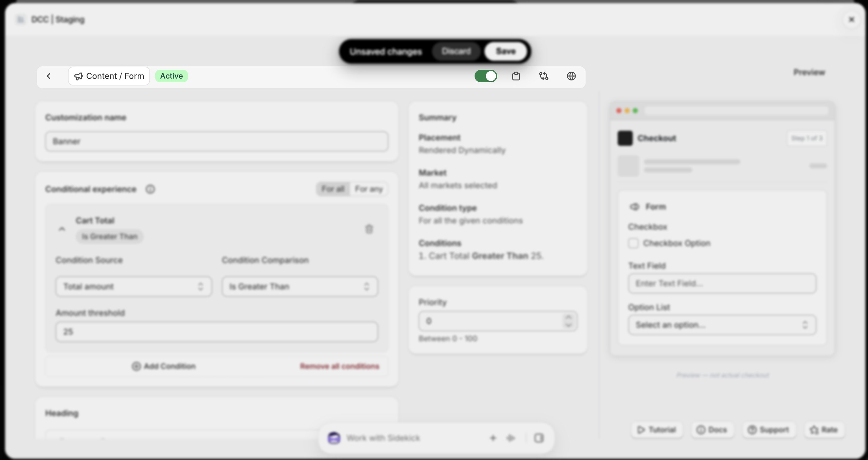
Task: Open the Docs link
Action: point(712,430)
